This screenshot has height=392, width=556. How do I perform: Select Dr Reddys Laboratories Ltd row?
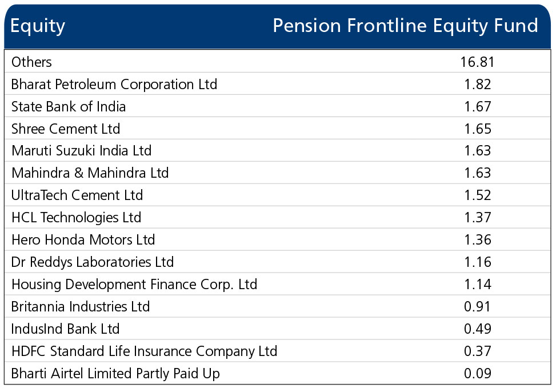coord(278,262)
